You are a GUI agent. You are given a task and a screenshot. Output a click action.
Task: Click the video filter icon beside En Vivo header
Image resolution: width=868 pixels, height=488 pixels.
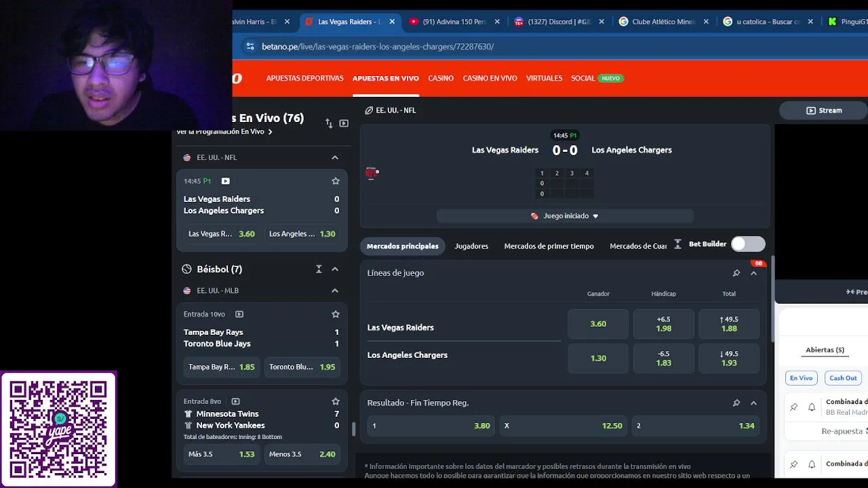(x=344, y=123)
